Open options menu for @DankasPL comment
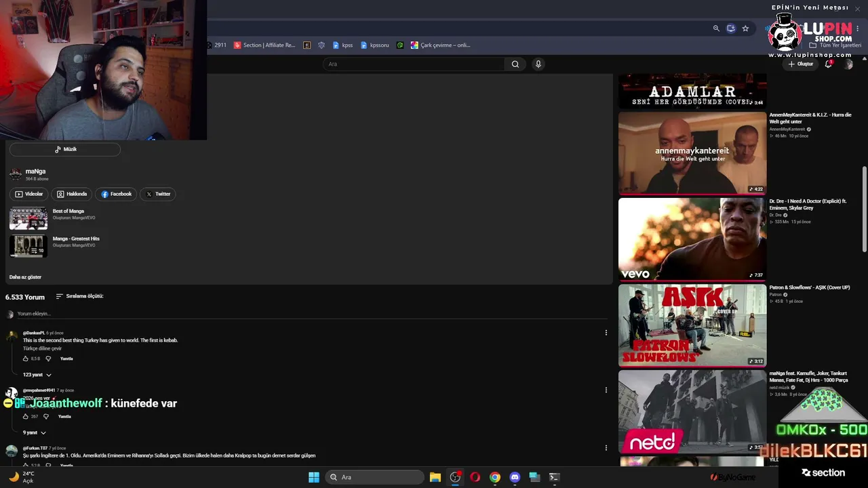Viewport: 868px width, 488px height. coord(606,333)
